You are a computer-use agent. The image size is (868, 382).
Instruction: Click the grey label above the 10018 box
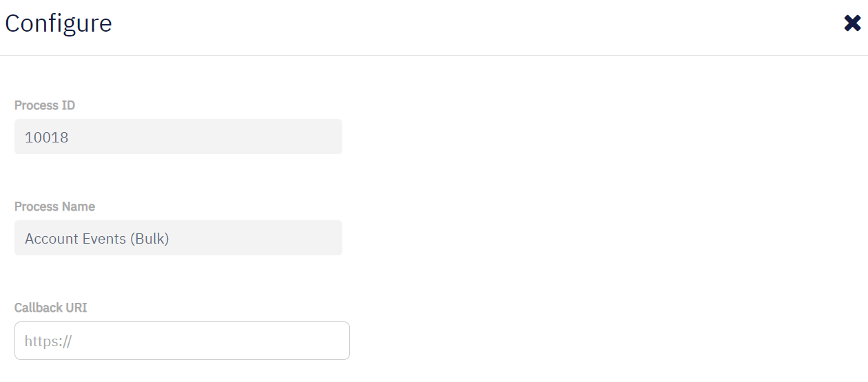(45, 105)
